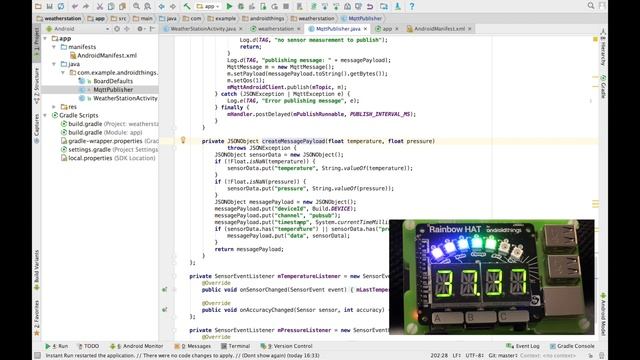Click the search everywhere magnifier icon
The height and width of the screenshot is (360, 640).
(591, 6)
